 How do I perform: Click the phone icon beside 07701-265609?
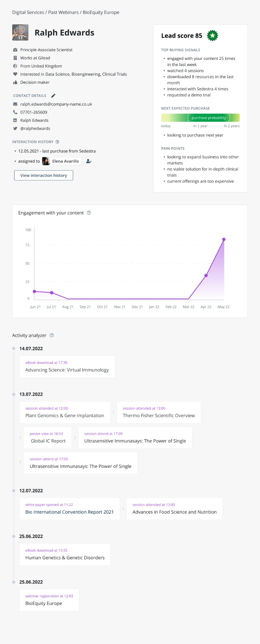[15, 112]
